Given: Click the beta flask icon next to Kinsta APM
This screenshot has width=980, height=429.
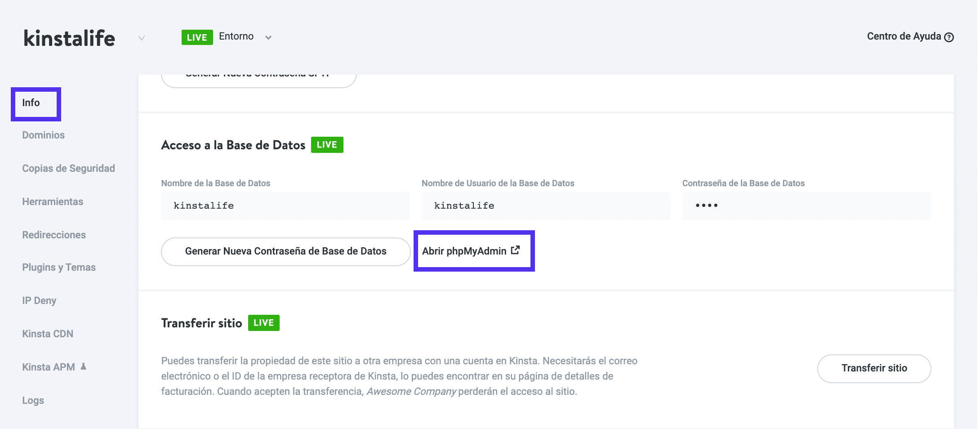Looking at the screenshot, I should coord(84,366).
